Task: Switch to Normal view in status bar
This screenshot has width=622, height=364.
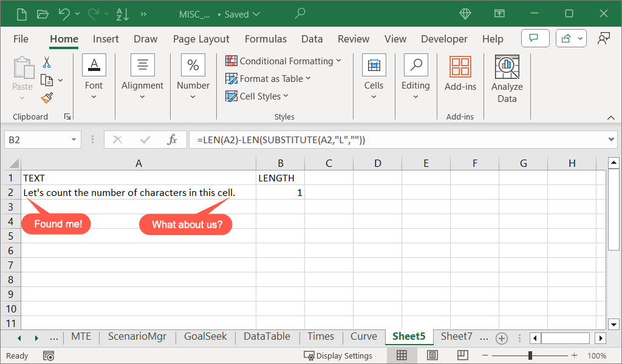Action: pyautogui.click(x=402, y=356)
